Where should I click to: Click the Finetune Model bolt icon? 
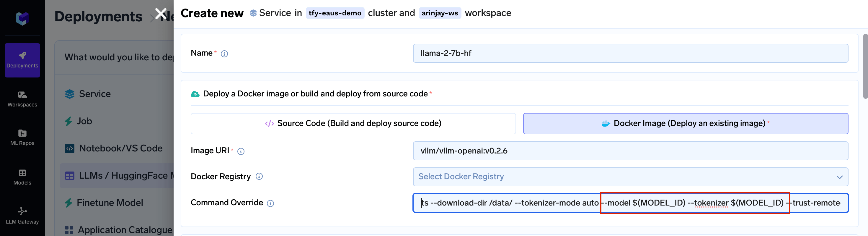(68, 203)
